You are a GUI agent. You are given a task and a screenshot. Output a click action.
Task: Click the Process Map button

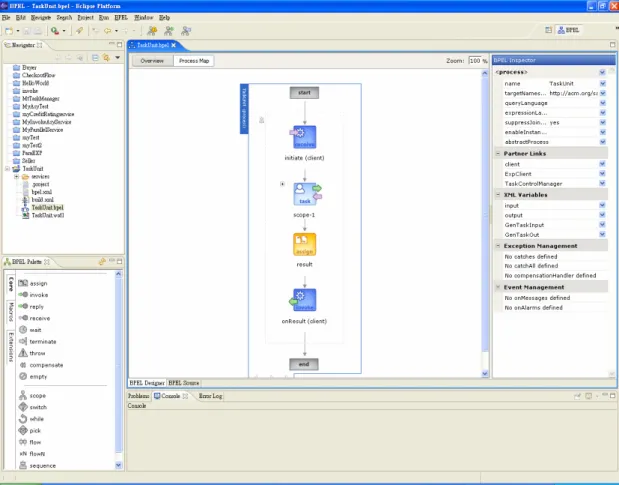coord(194,61)
